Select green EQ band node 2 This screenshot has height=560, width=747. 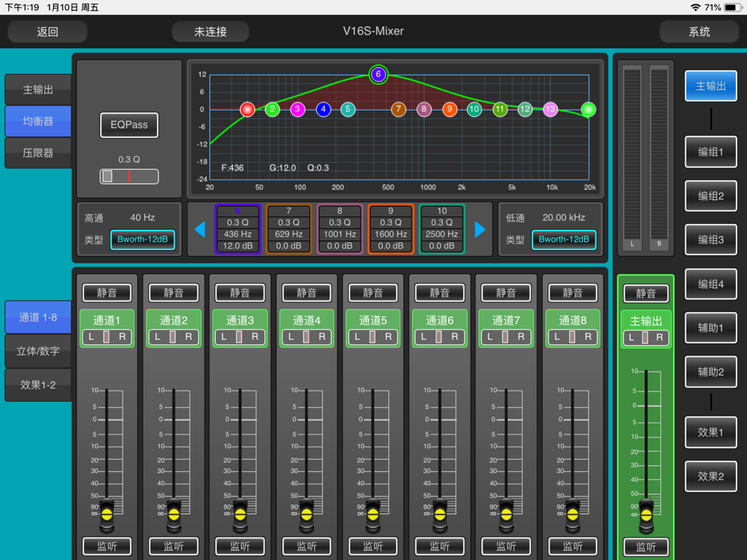[273, 110]
